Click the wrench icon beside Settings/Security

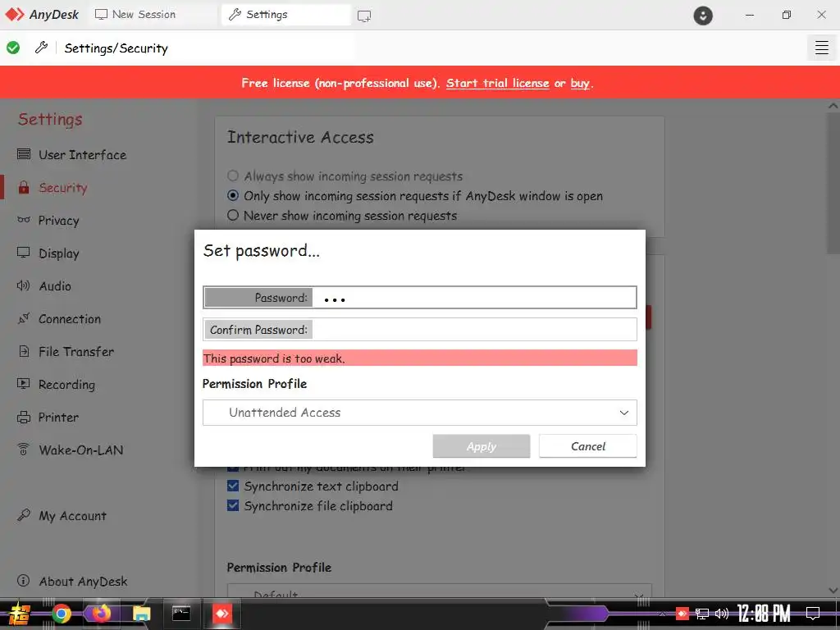41,48
